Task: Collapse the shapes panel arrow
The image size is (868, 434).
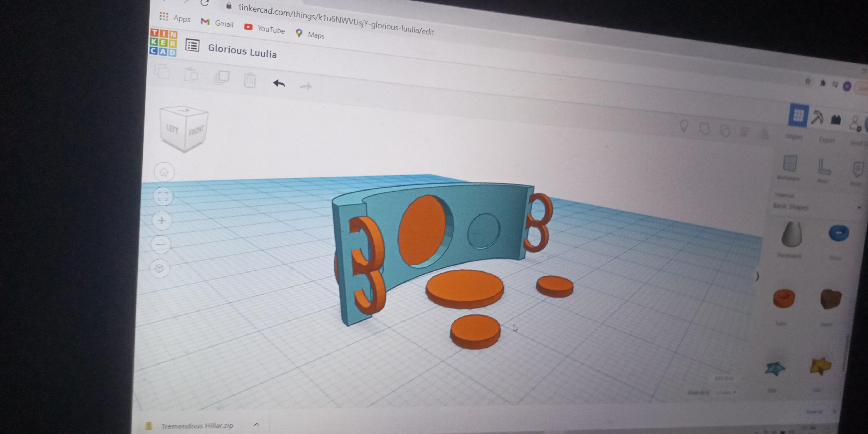Action: pyautogui.click(x=757, y=277)
